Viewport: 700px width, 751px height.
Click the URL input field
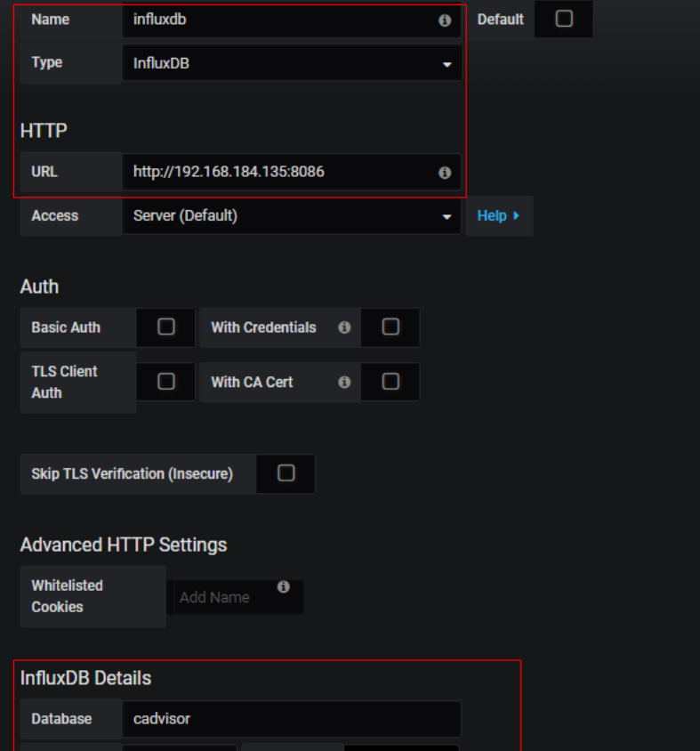tap(292, 172)
